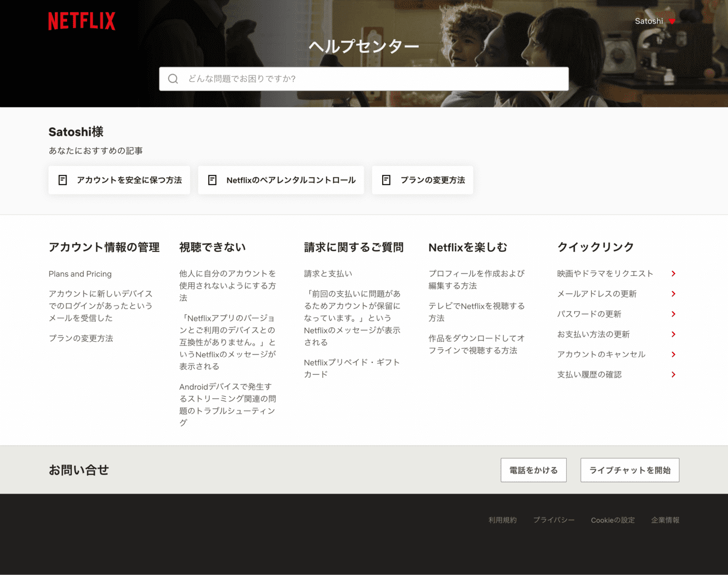
Task: Open Plans and Pricing link
Action: (80, 274)
